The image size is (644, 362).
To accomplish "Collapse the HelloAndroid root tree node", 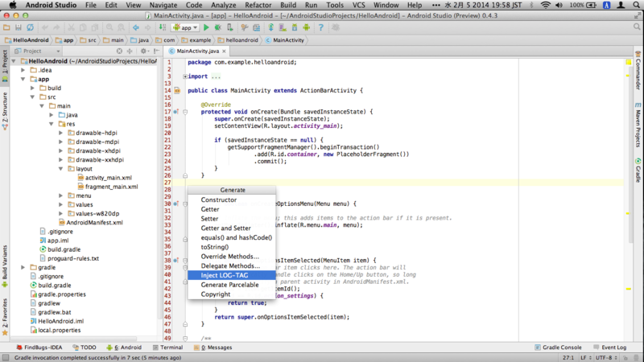I will pyautogui.click(x=14, y=61).
